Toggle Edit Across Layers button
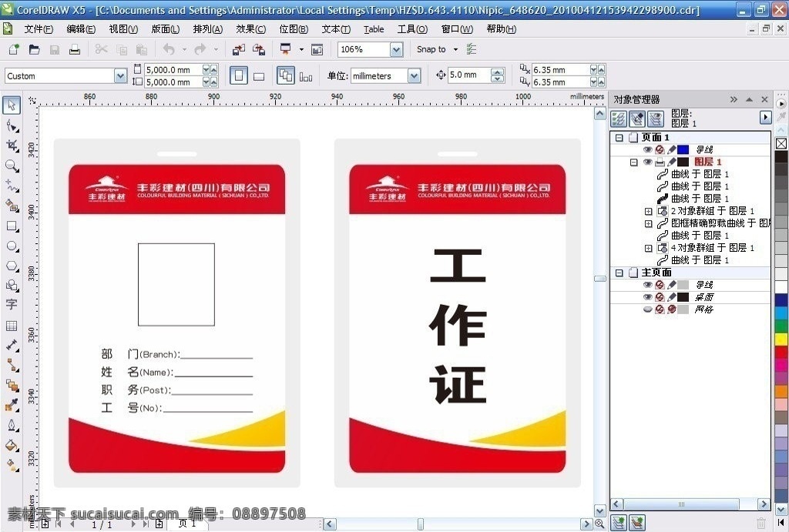Viewport: 789px width, 532px height. click(637, 119)
